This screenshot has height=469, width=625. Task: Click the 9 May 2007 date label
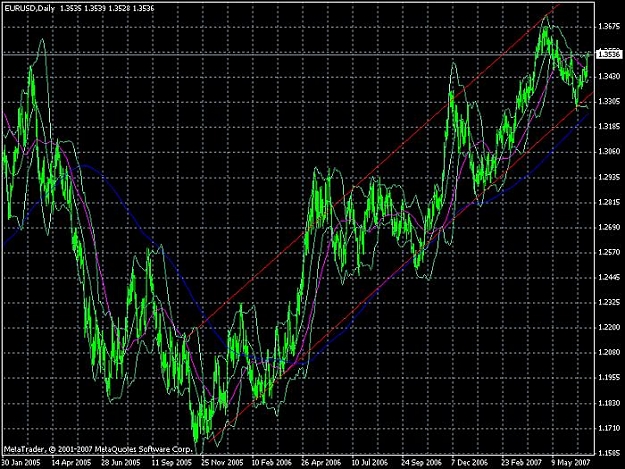click(x=571, y=463)
